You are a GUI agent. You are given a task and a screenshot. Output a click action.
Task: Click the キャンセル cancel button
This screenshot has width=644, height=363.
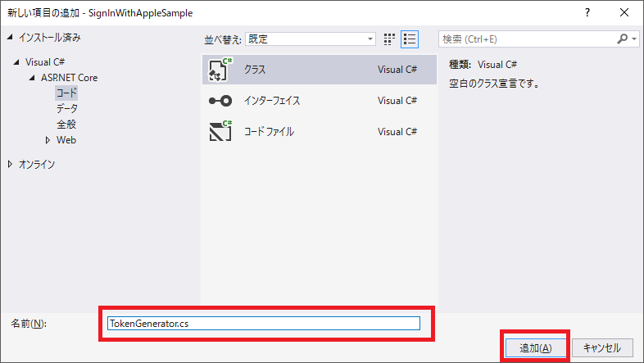coord(602,348)
